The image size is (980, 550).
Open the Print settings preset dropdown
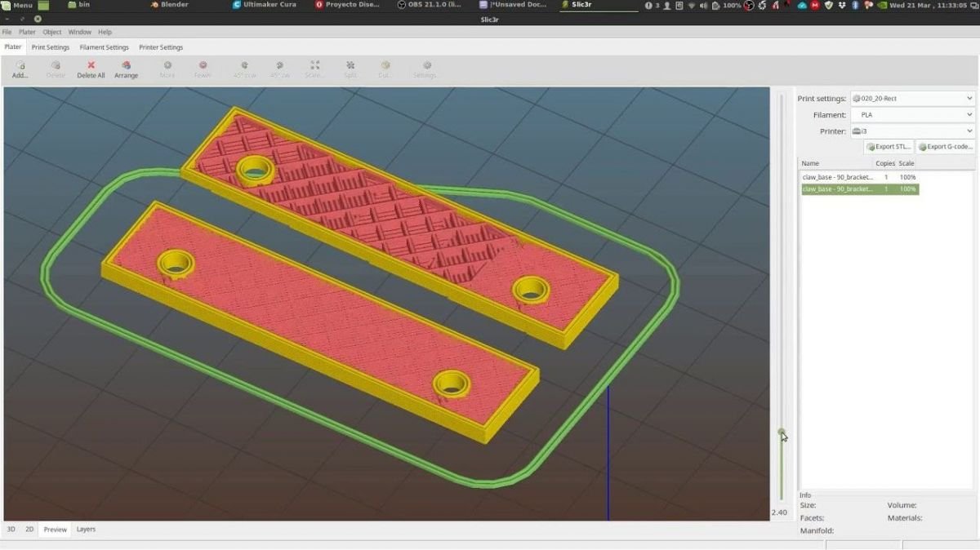point(912,99)
